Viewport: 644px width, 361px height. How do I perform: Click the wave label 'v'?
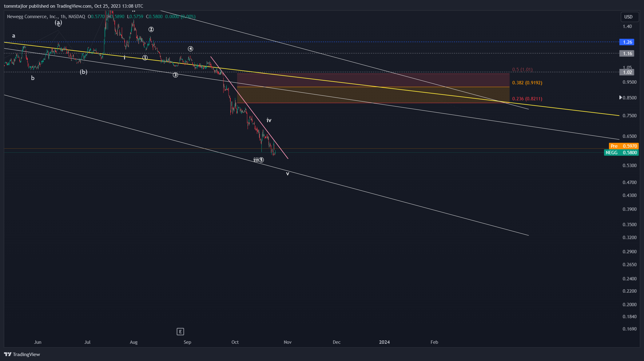point(288,174)
